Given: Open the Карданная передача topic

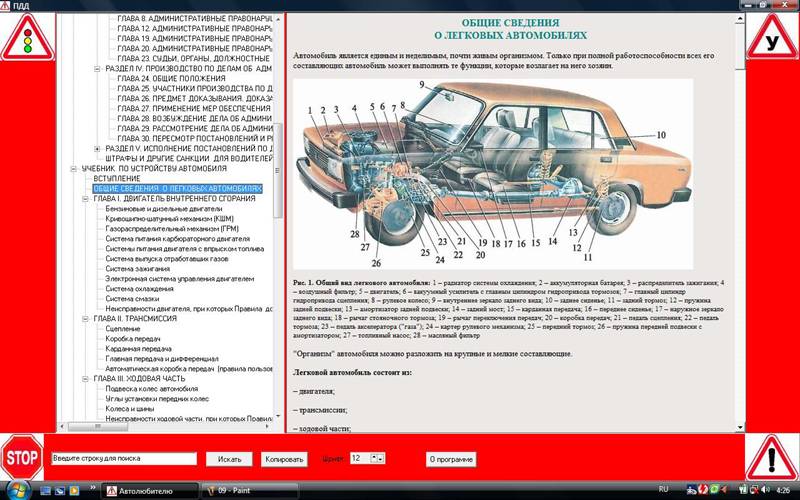Looking at the screenshot, I should (138, 348).
